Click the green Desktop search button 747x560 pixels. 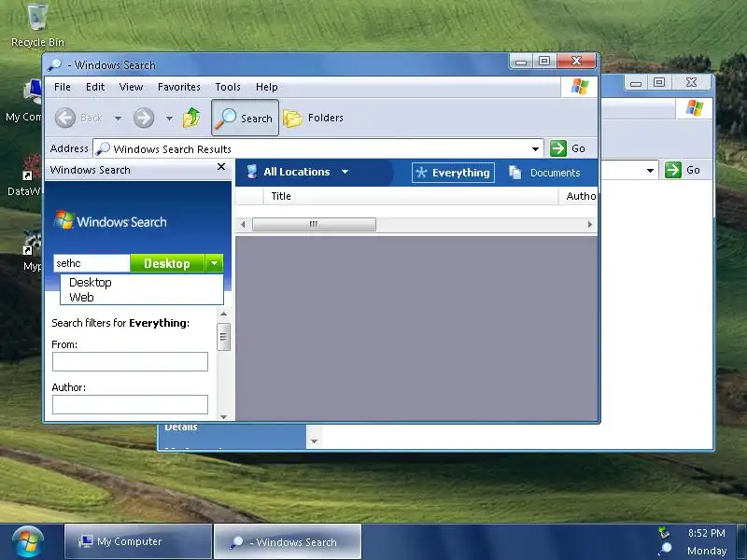click(x=167, y=263)
